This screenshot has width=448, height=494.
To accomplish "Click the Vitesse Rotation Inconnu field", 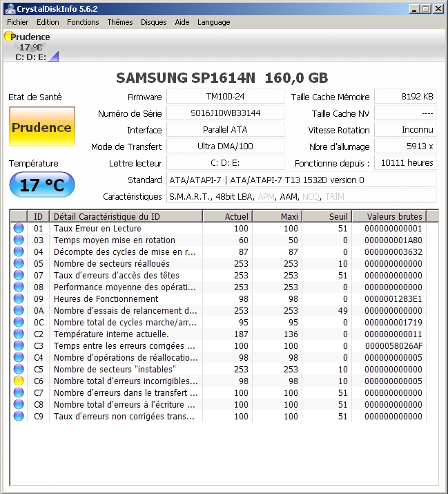I will pos(405,130).
